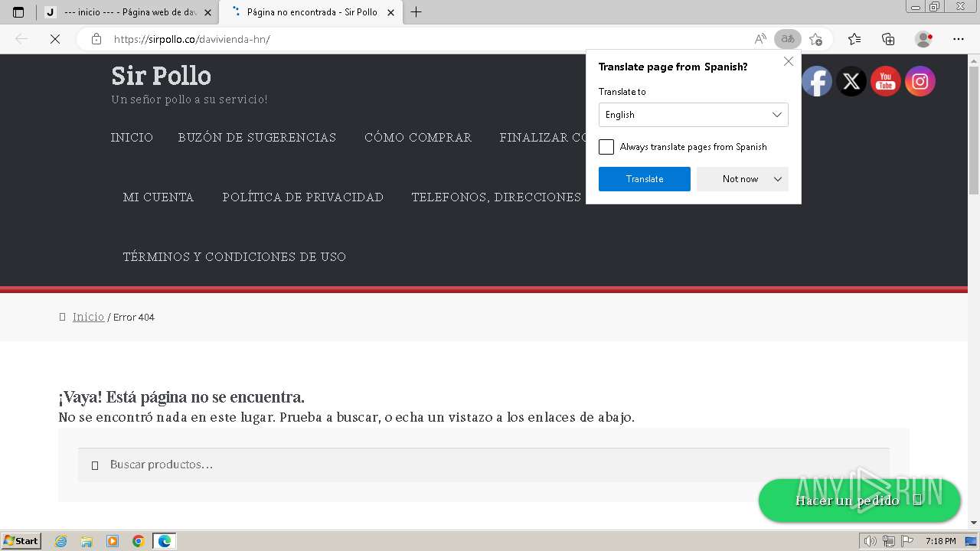
Task: Switch to the 'inicio' tab
Action: pos(127,12)
